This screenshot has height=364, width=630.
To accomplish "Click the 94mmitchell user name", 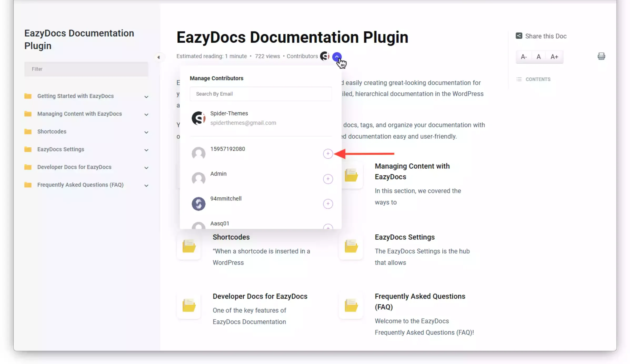I will (226, 199).
